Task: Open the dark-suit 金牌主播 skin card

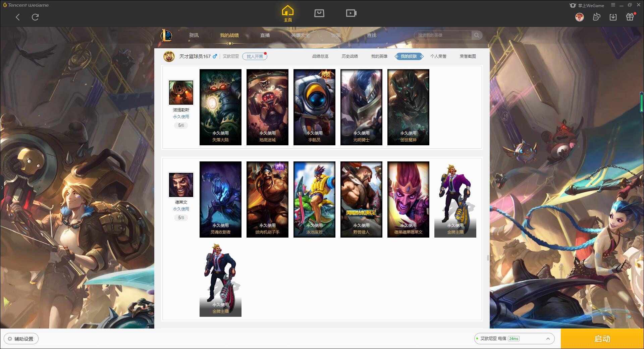Action: tap(220, 279)
